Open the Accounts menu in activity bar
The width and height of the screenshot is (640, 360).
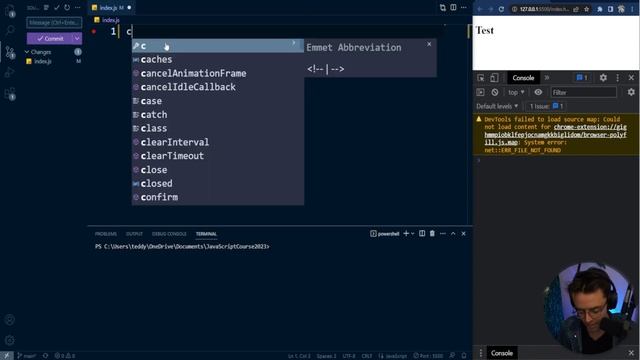pos(10,320)
